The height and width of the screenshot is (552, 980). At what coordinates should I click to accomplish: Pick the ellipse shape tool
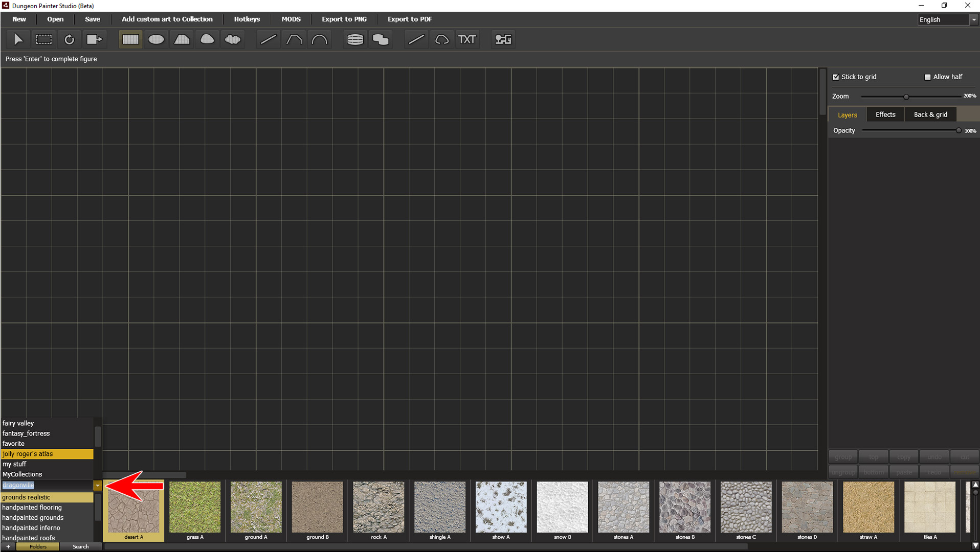coord(156,39)
